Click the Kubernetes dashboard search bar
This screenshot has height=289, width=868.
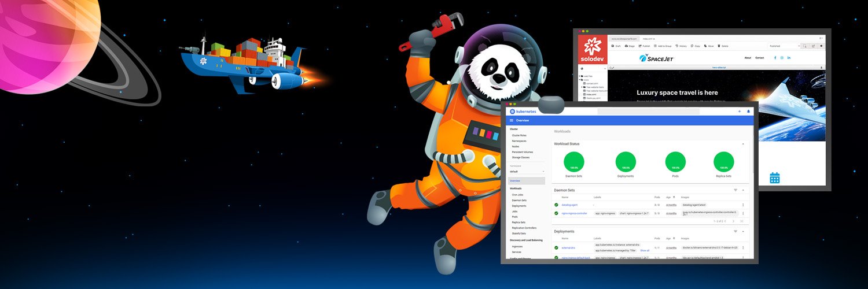point(648,111)
